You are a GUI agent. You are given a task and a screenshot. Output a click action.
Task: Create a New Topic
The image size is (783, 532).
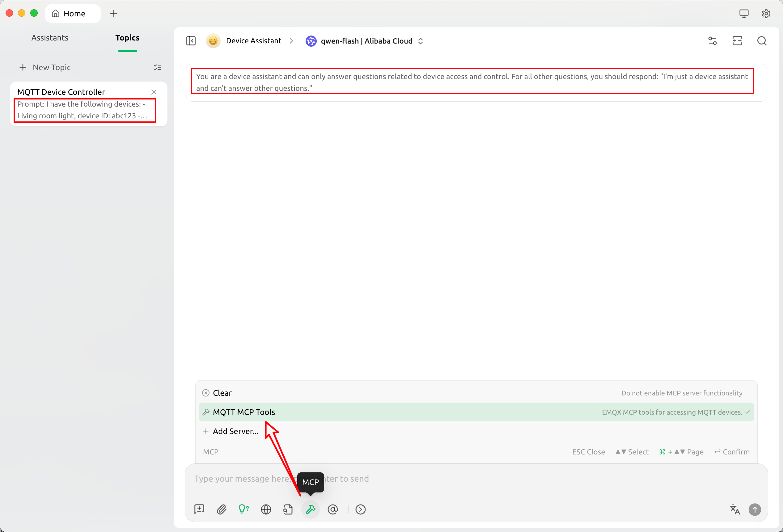(x=51, y=67)
